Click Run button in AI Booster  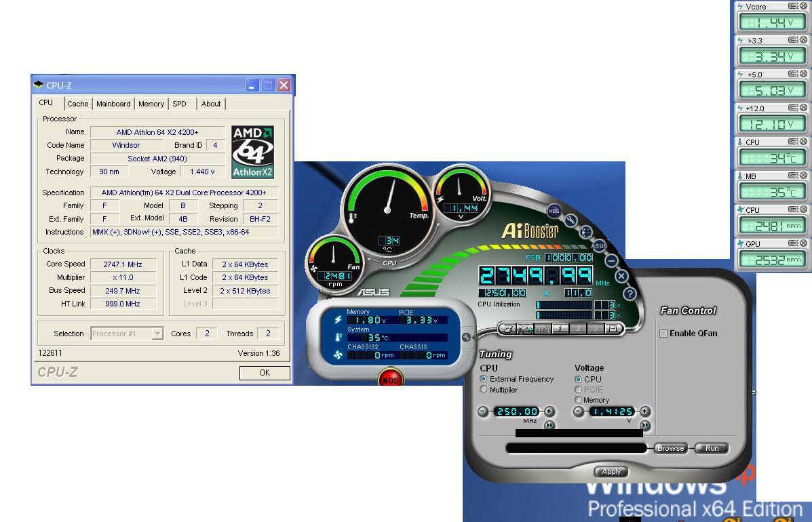pos(712,448)
